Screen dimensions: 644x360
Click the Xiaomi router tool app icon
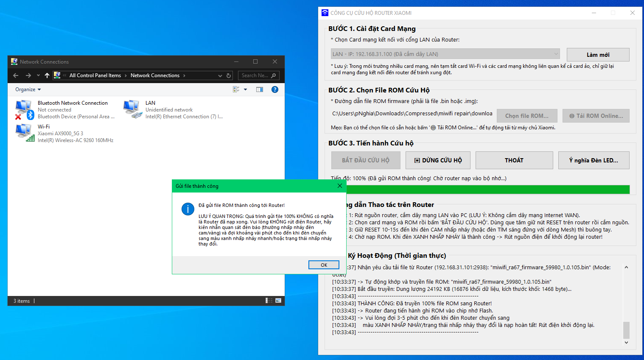point(325,13)
